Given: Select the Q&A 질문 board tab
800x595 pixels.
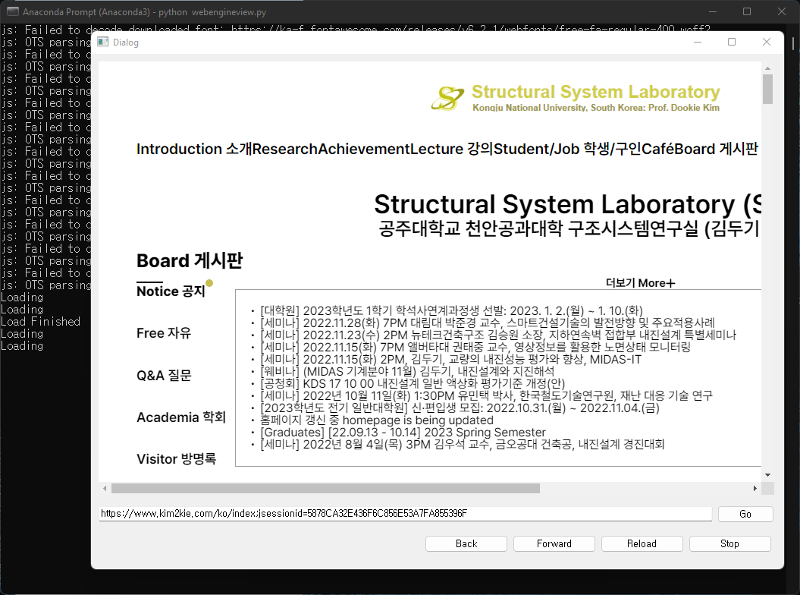Looking at the screenshot, I should coord(163,376).
